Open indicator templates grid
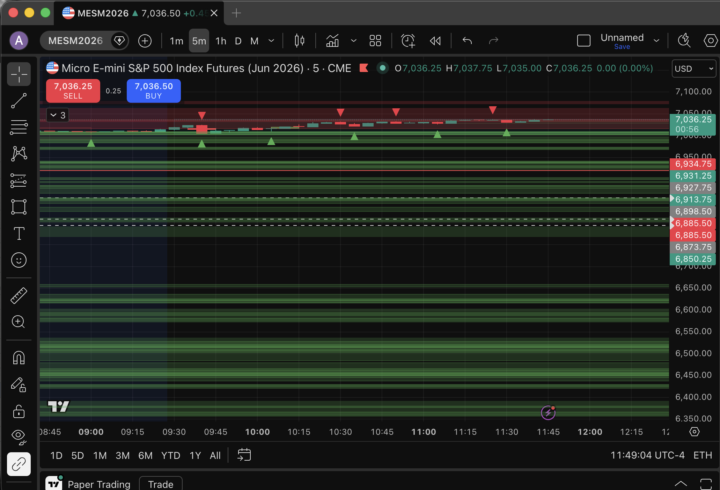 tap(375, 41)
